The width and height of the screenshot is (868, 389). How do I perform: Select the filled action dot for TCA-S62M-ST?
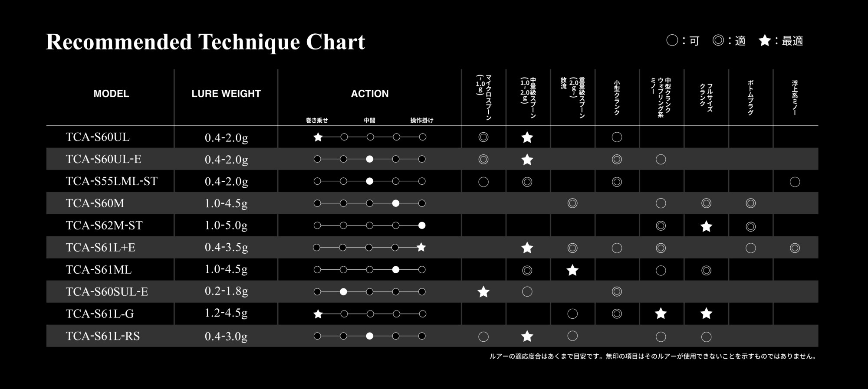pos(422,226)
